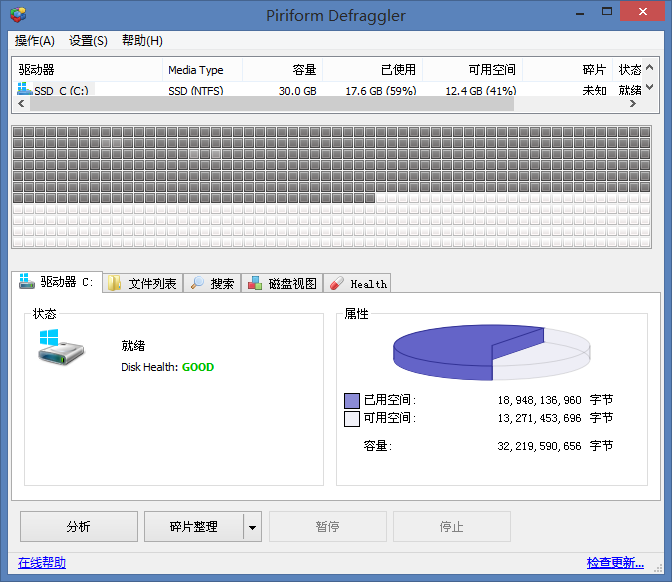Image resolution: width=672 pixels, height=582 pixels.
Task: Click the drive list scroll-left arrow
Action: [21, 104]
